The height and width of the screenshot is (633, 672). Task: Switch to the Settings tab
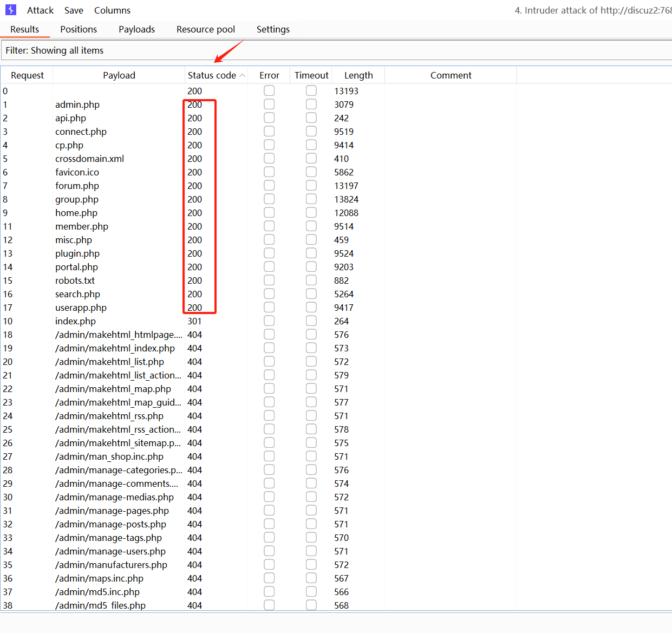coord(273,29)
